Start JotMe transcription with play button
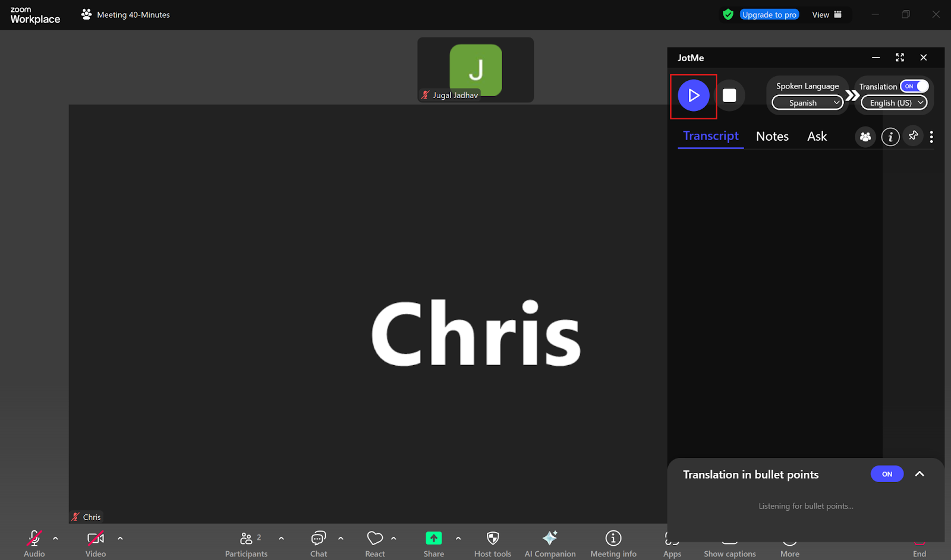Screen dimensions: 951x560 [x=693, y=96]
